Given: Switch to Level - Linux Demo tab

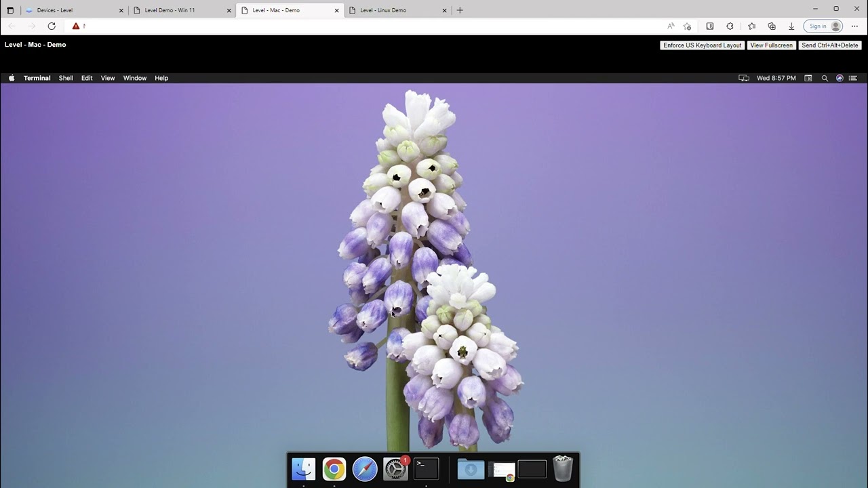Looking at the screenshot, I should tap(397, 10).
